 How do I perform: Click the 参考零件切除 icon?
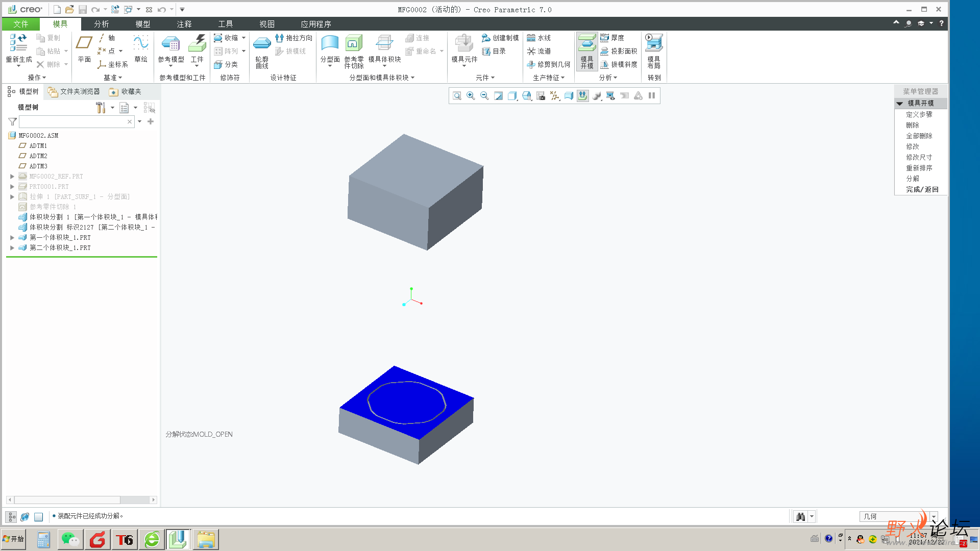click(354, 51)
